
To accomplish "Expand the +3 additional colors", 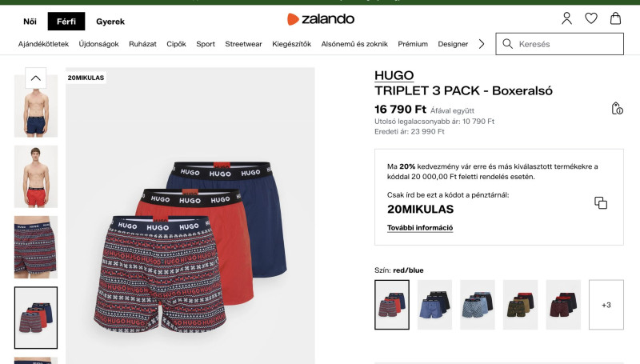I will (606, 305).
